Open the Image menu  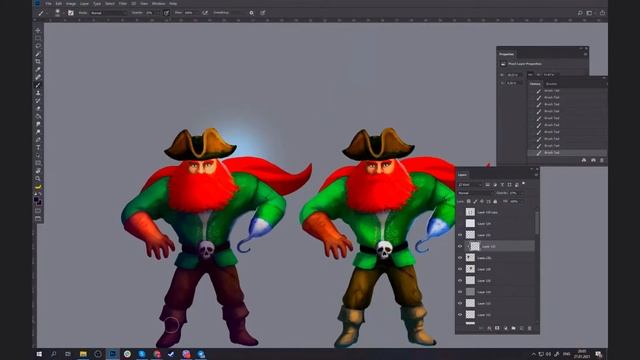click(x=71, y=3)
